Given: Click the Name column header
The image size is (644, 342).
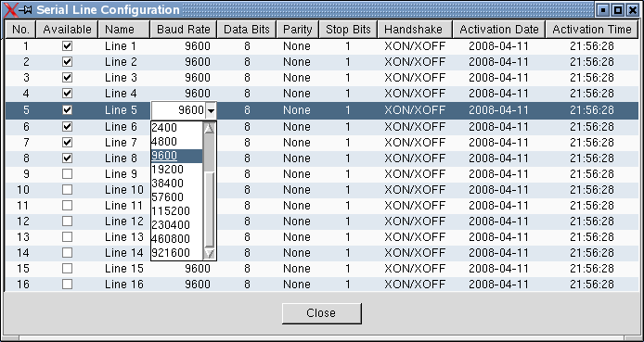Looking at the screenshot, I should pos(124,30).
